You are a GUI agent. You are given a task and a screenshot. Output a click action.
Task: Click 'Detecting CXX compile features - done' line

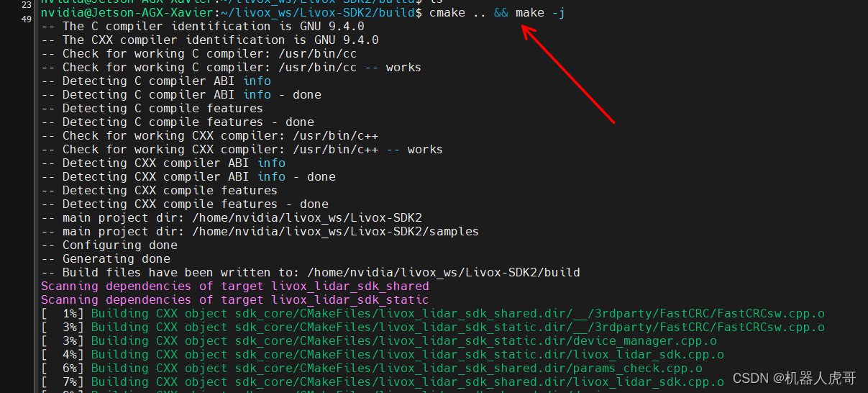point(185,204)
